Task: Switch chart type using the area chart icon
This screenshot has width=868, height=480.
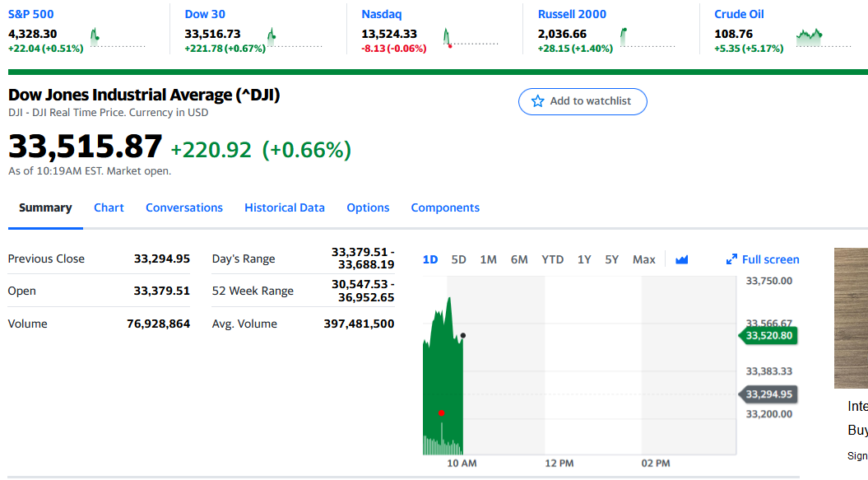Action: 681,259
